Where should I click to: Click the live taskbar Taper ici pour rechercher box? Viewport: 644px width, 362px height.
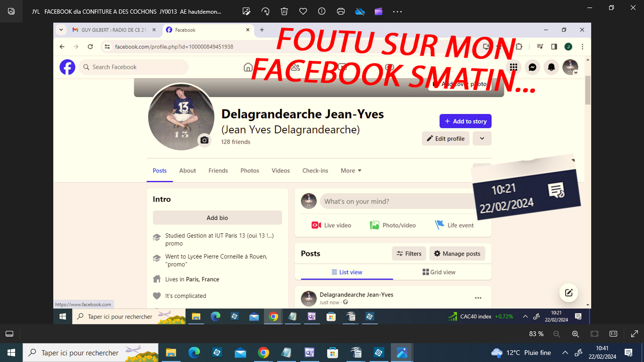(x=90, y=353)
